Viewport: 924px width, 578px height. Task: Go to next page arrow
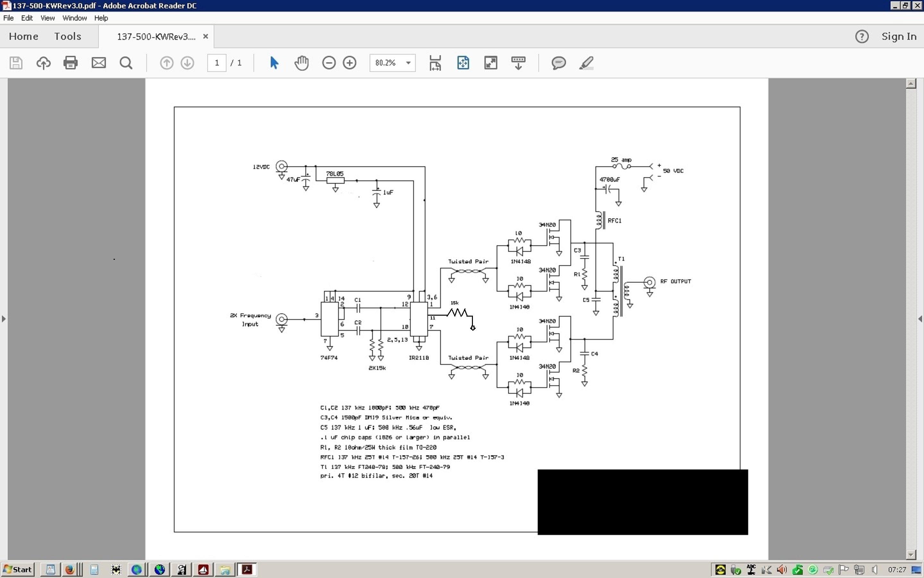(187, 63)
